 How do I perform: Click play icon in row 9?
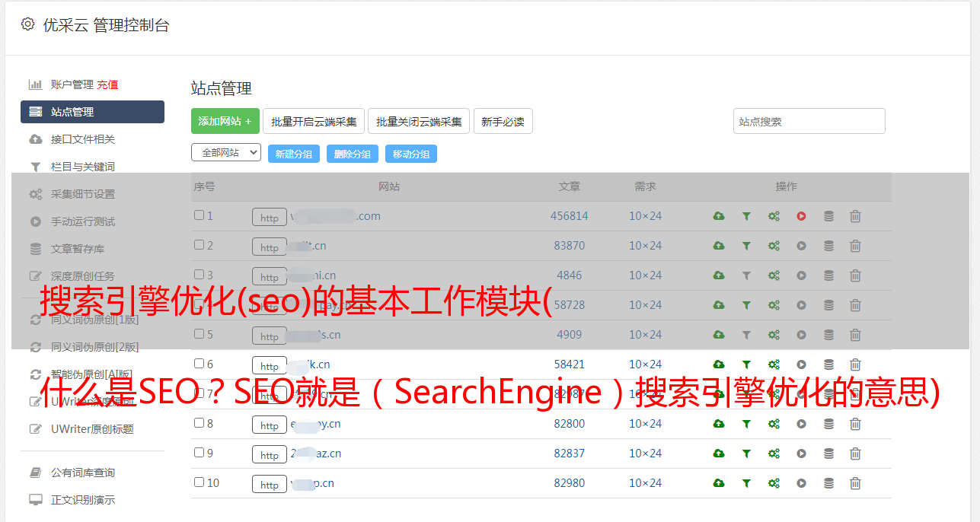(x=801, y=454)
